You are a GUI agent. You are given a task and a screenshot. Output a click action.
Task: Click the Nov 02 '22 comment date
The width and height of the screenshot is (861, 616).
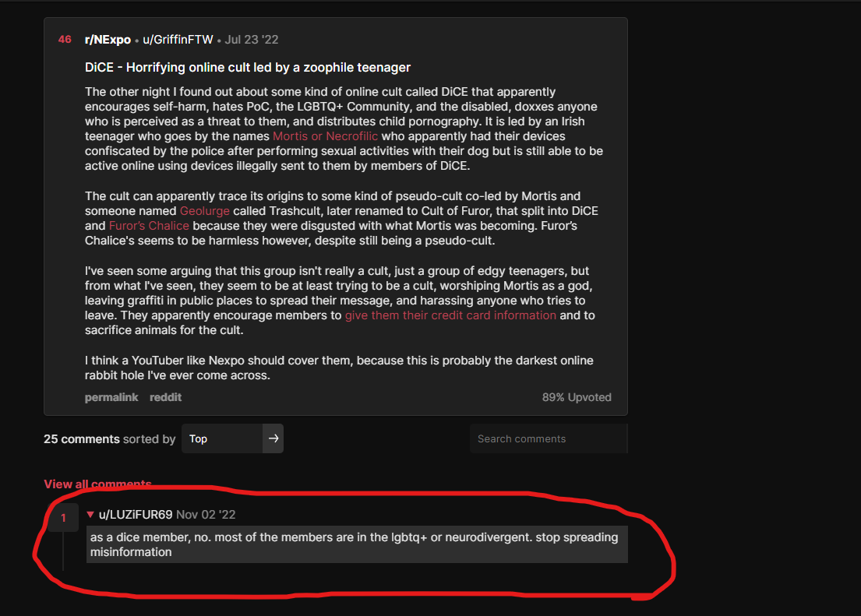(206, 515)
